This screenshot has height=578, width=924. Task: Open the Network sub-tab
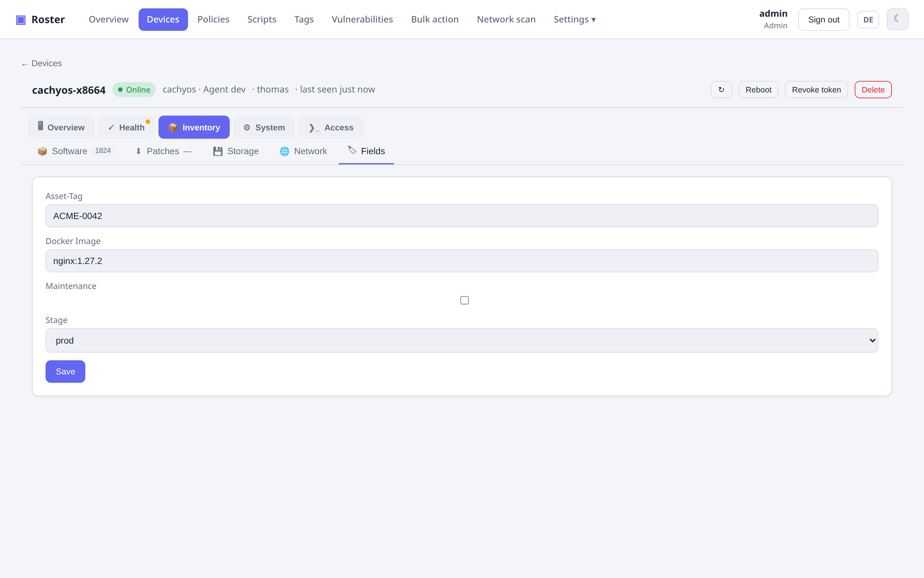(x=304, y=151)
